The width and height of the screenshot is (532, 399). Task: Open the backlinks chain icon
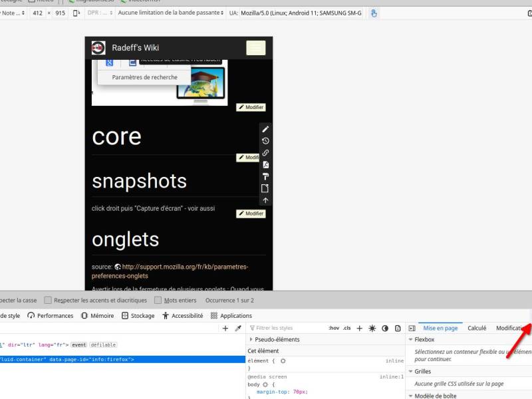tap(265, 153)
